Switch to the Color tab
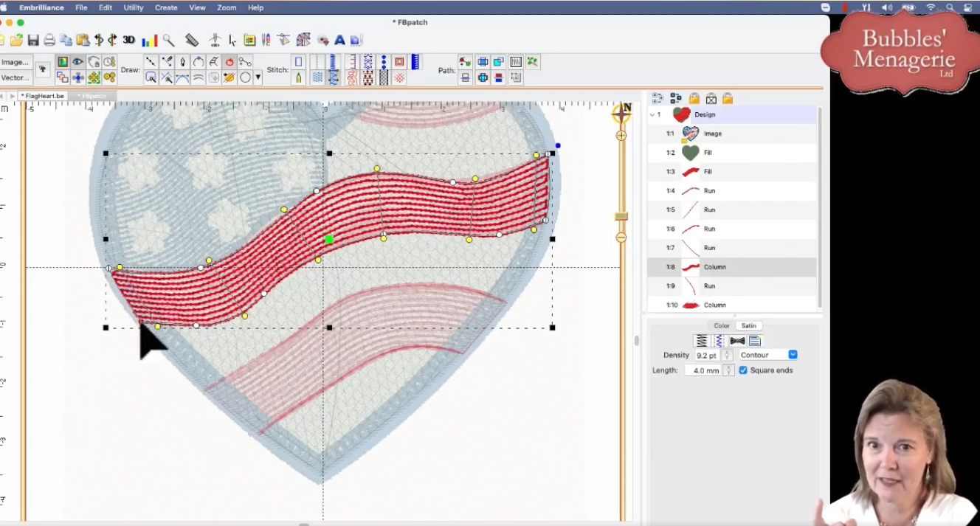Screen dimensions: 980x526 pos(721,325)
